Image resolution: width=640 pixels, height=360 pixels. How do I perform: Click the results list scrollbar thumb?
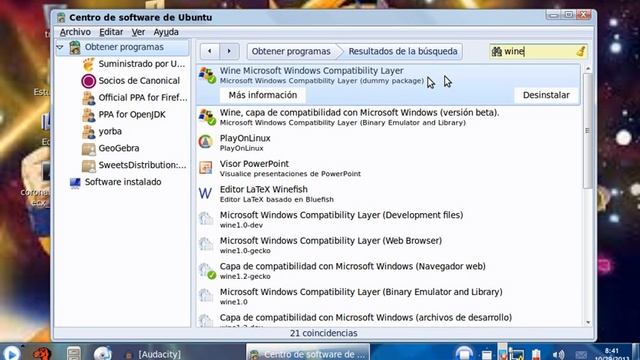click(588, 131)
